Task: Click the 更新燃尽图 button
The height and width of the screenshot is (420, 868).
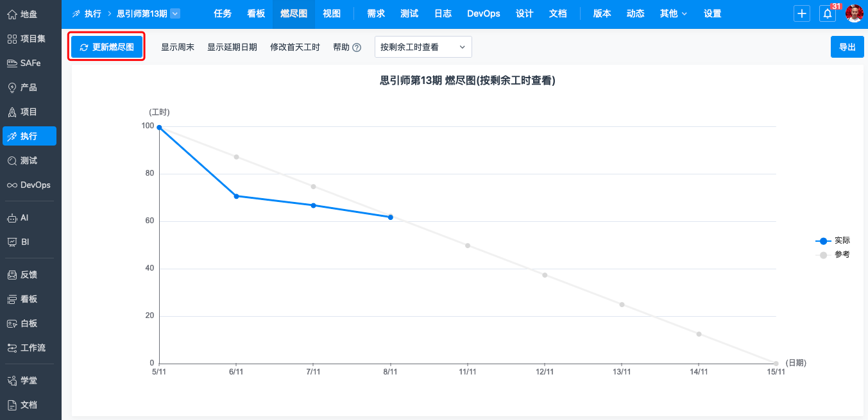Action: (x=106, y=47)
